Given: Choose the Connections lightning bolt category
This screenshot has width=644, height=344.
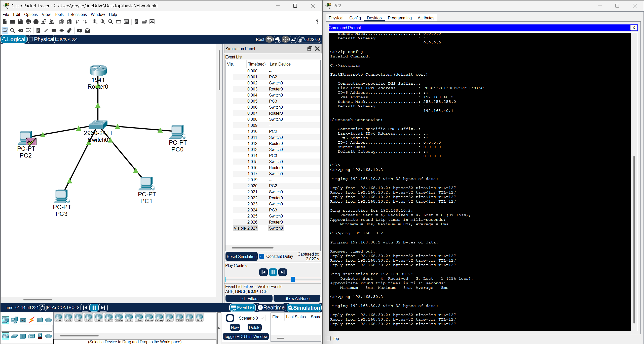Looking at the screenshot, I should pos(31,320).
